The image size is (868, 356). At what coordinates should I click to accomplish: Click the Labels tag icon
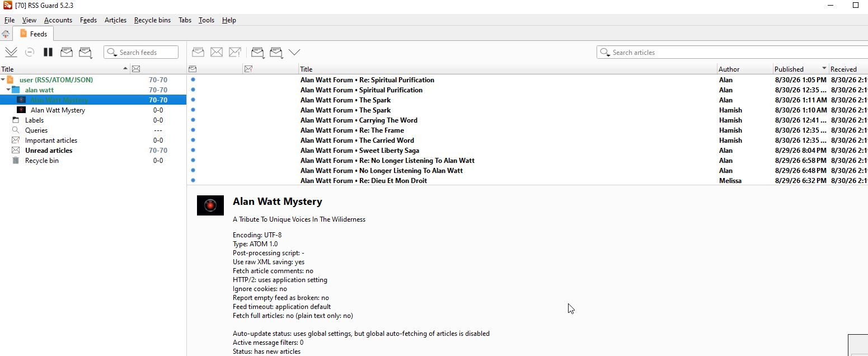pos(16,120)
